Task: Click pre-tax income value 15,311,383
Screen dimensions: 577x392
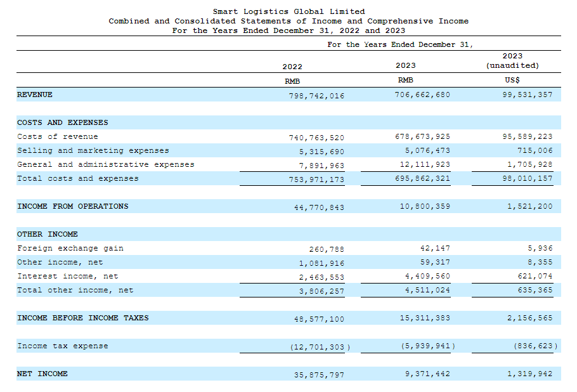Action: point(425,318)
